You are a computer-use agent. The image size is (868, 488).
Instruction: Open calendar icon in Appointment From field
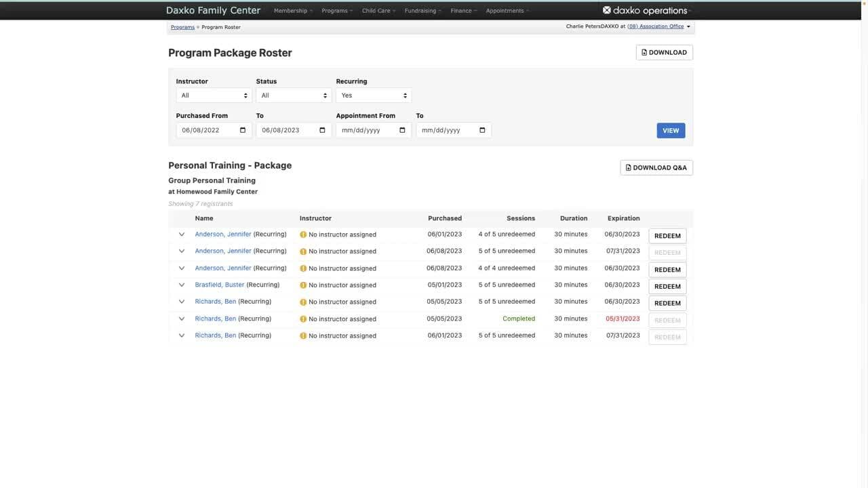pyautogui.click(x=402, y=130)
